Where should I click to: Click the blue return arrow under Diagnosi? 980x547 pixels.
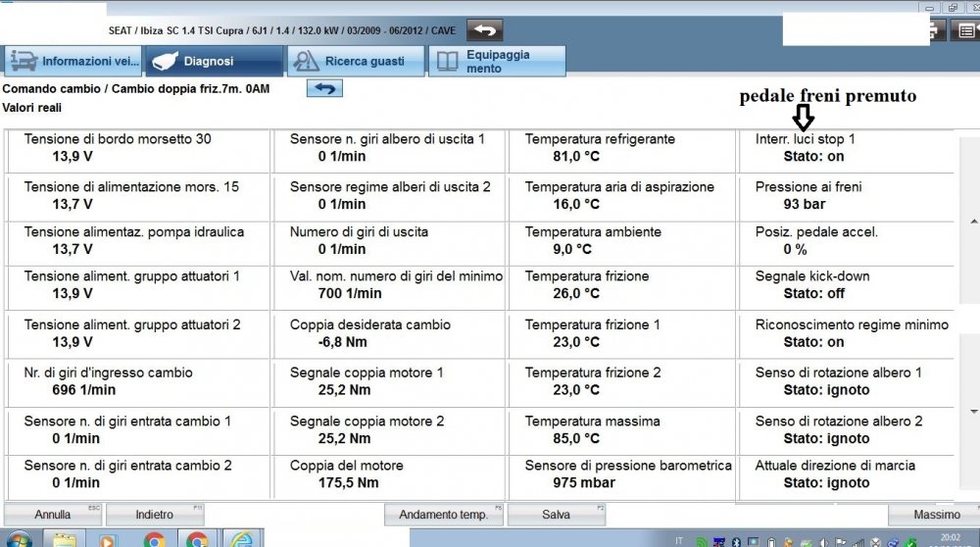click(x=324, y=89)
